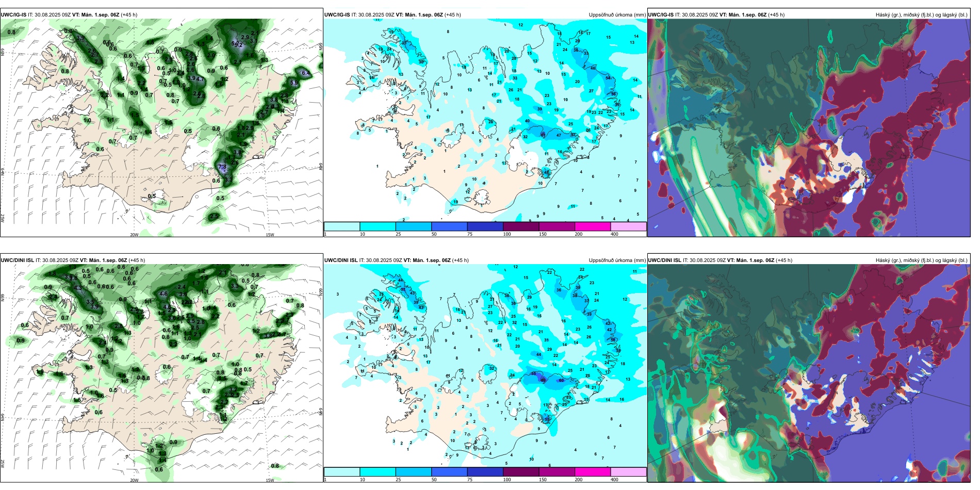Click the 'Háský (gr.), miðský (fj.bl.) og lágský (bl.)' label on the bottom-right map
This screenshot has height=490, width=980.
click(921, 260)
